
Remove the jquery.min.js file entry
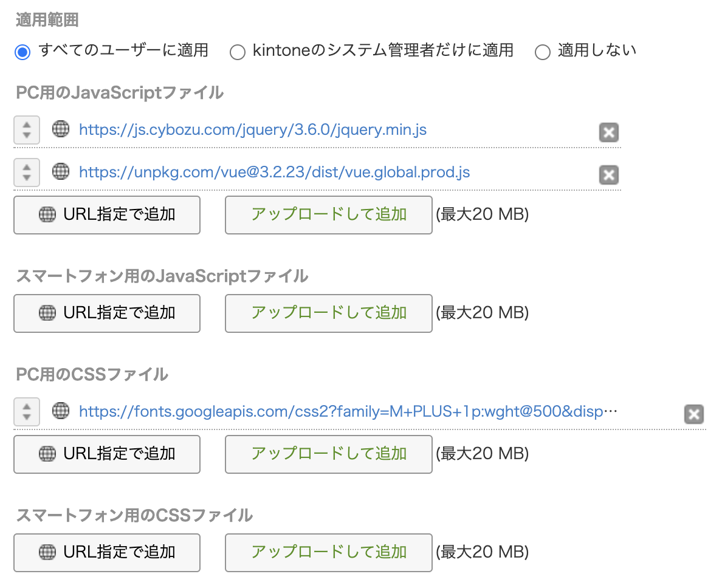pos(608,132)
